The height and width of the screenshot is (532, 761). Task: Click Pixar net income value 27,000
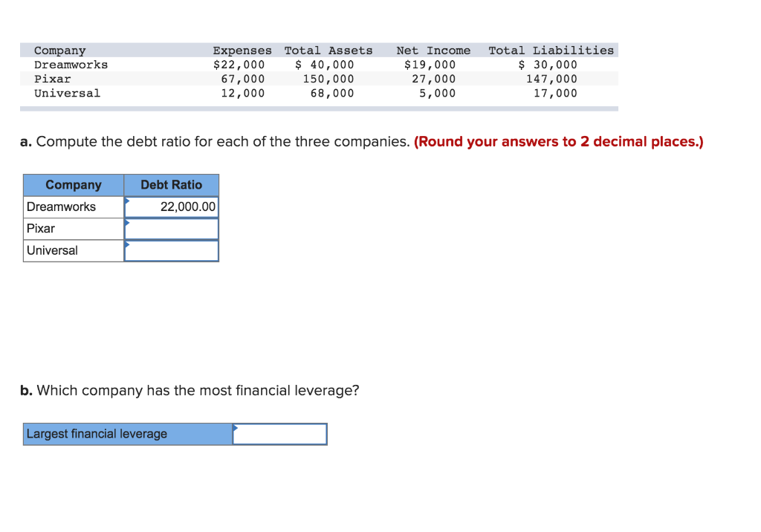coord(434,79)
